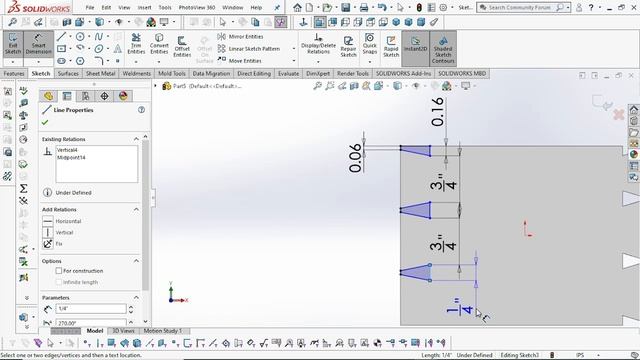Click the Undo icon
Viewport: 640px width, 360px height.
point(382,7)
